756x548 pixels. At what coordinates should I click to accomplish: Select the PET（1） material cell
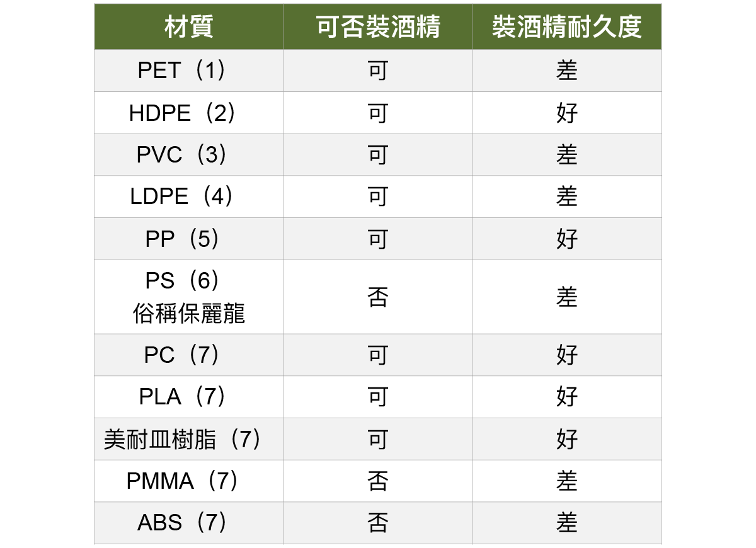pyautogui.click(x=189, y=71)
